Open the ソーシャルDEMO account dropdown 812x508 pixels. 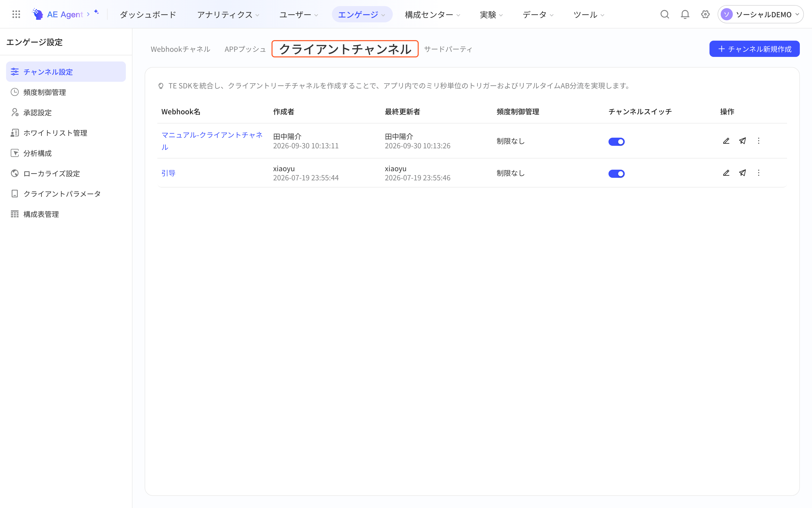click(x=760, y=14)
